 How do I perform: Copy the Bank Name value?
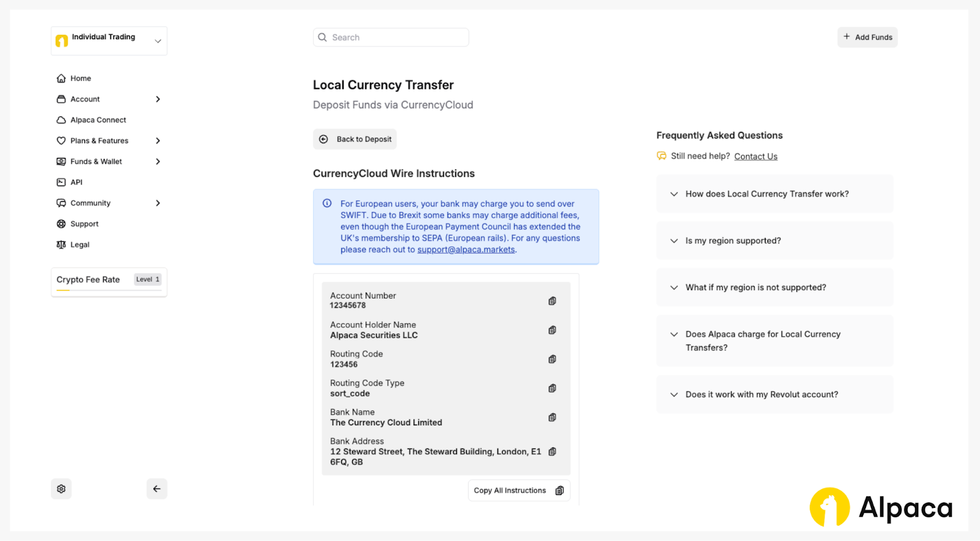(x=552, y=417)
